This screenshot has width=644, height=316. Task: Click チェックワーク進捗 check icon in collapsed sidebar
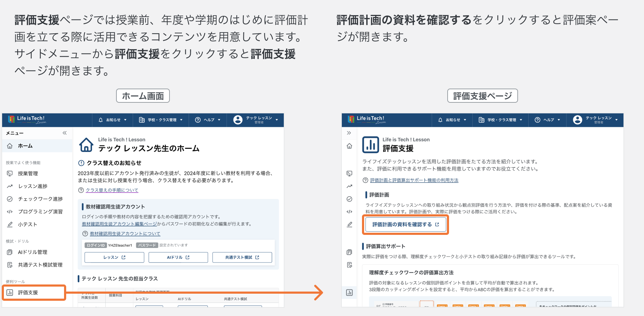pyautogui.click(x=349, y=199)
